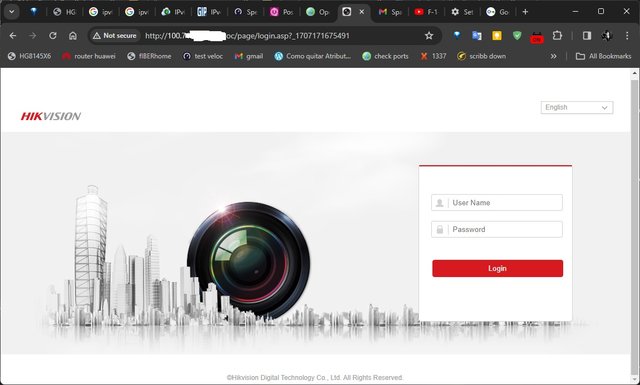Switch to the Settings browser tab
Viewport: 640px width, 385px height.
(462, 12)
